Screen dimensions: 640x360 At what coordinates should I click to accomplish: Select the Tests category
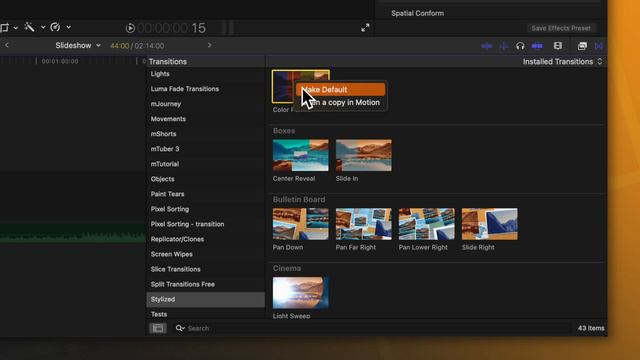(x=159, y=315)
